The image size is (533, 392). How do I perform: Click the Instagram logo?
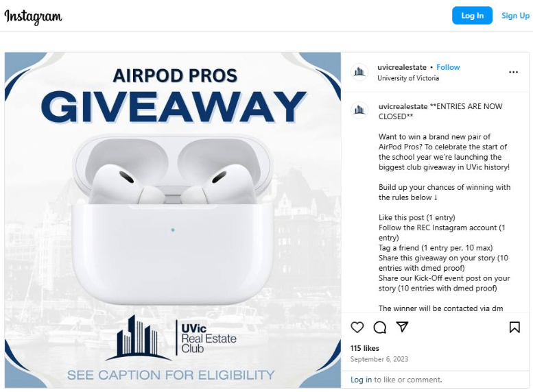[33, 16]
